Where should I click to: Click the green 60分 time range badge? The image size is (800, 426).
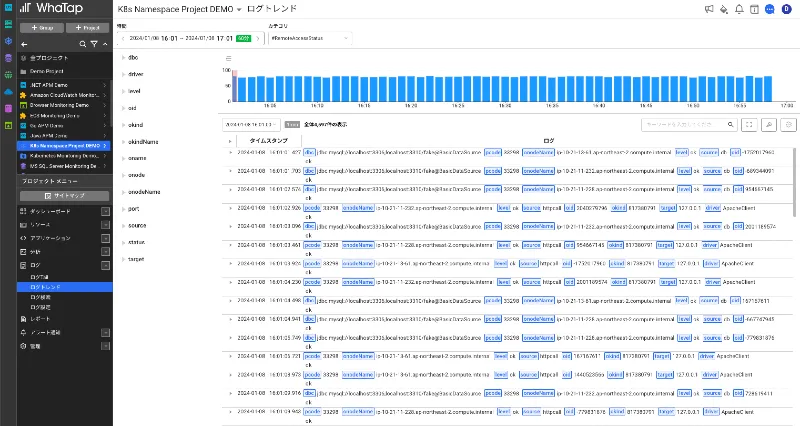(x=244, y=38)
